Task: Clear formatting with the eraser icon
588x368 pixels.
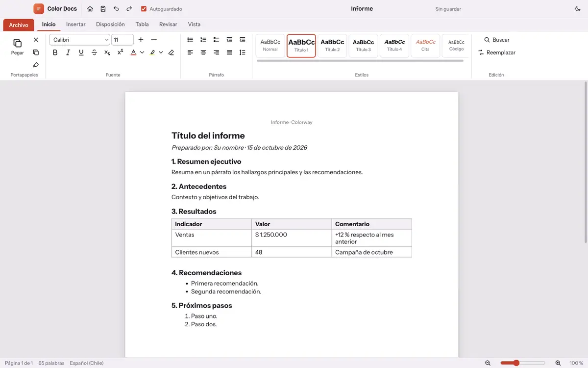Action: pos(171,53)
